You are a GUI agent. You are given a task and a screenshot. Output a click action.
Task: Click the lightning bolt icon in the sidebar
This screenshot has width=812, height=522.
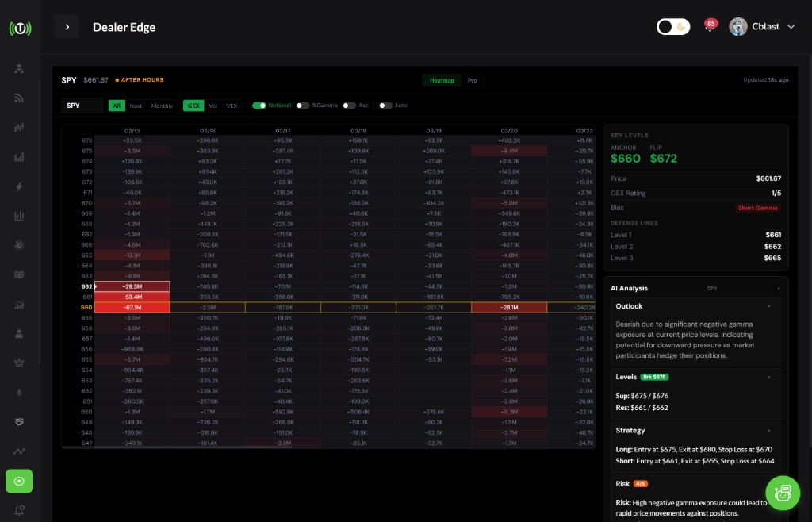(19, 186)
